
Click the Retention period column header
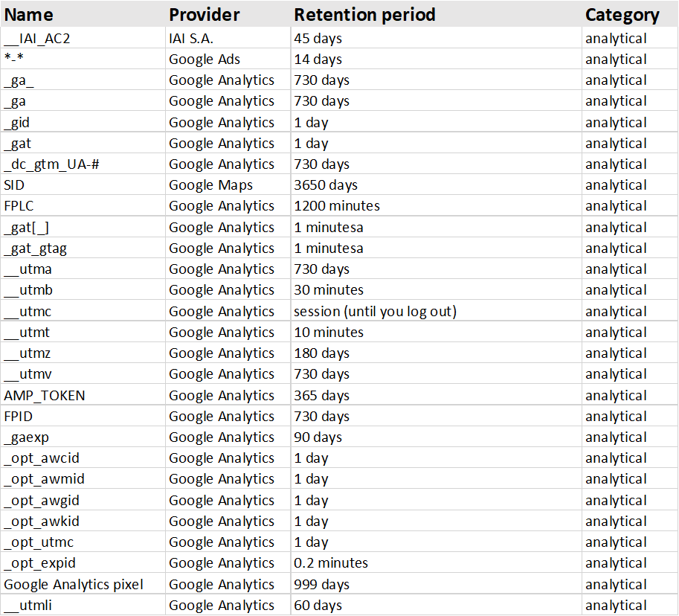[364, 15]
